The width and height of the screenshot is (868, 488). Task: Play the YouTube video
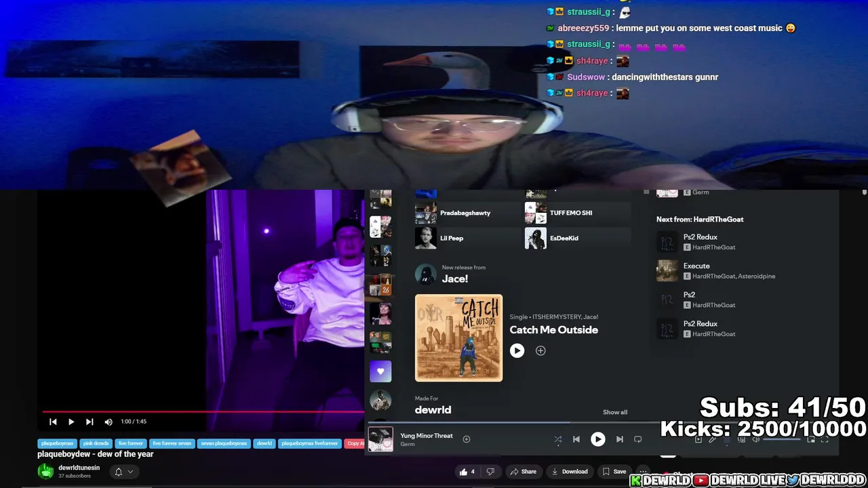point(71,422)
